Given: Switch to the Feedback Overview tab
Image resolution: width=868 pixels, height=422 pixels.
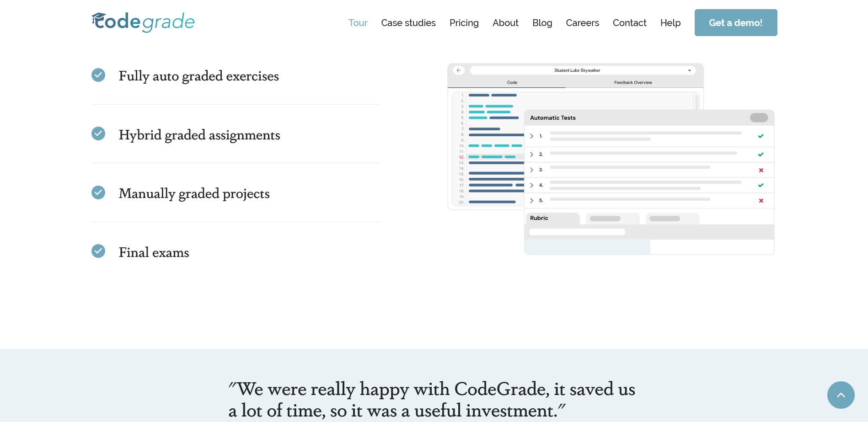Looking at the screenshot, I should coord(633,83).
